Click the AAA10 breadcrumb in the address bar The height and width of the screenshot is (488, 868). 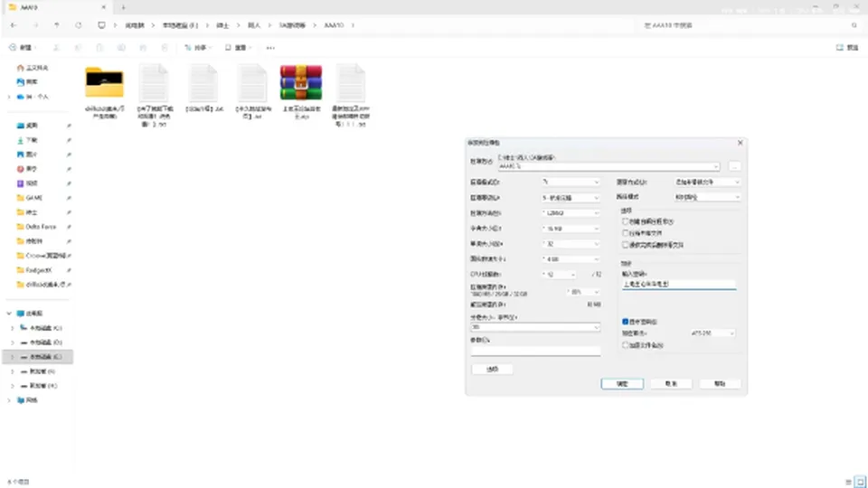[334, 25]
